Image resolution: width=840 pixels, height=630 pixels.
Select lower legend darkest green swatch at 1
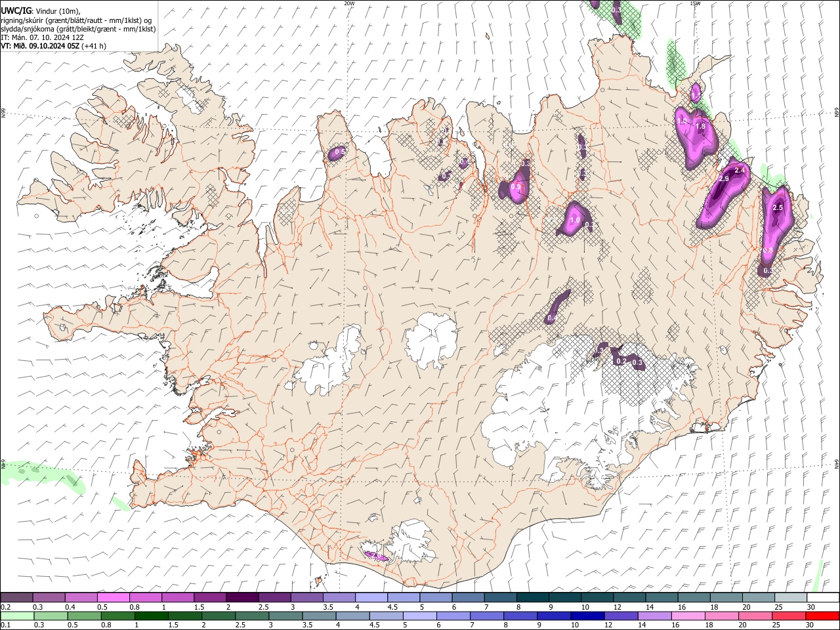coord(151,616)
